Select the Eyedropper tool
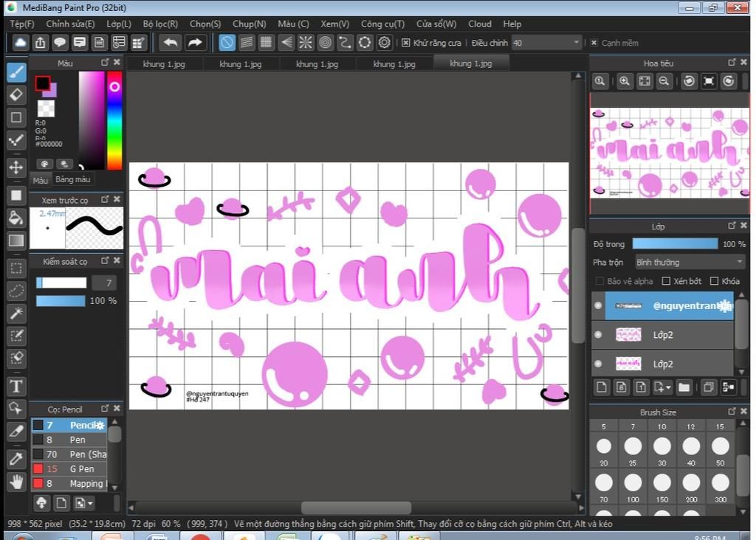This screenshot has width=756, height=540. 16,459
